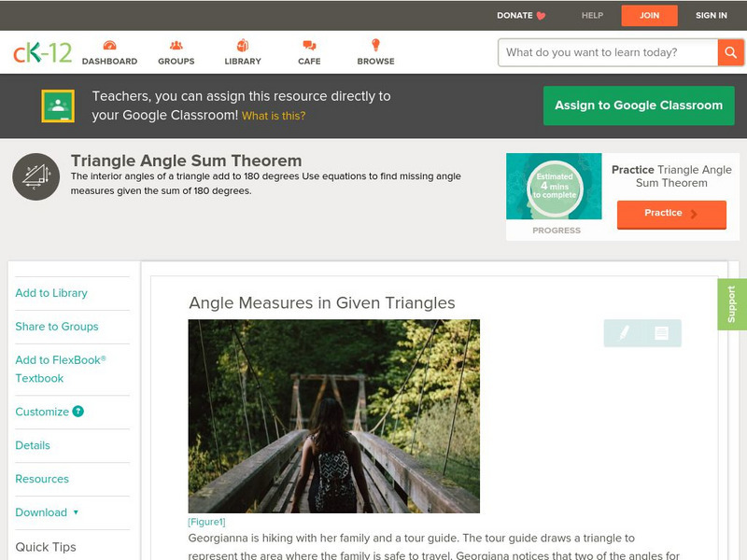This screenshot has height=560, width=747.
Task: Click the Donate heart icon
Action: [x=541, y=16]
